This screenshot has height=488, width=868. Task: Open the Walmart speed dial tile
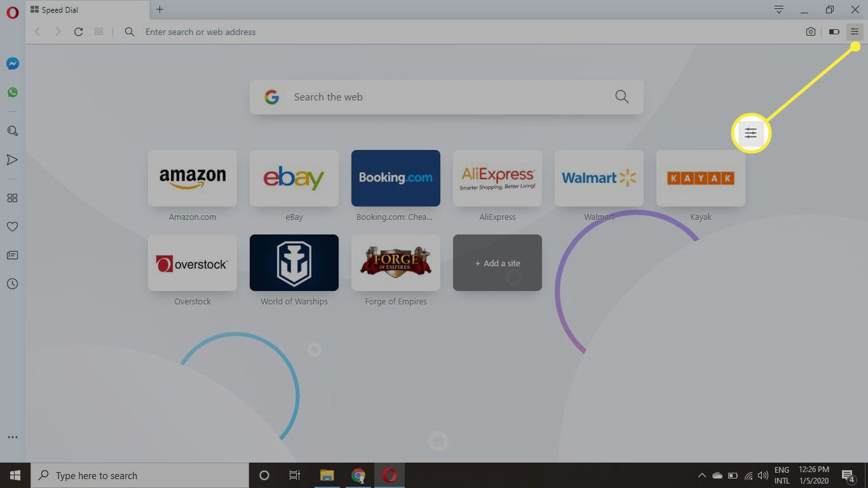click(599, 178)
